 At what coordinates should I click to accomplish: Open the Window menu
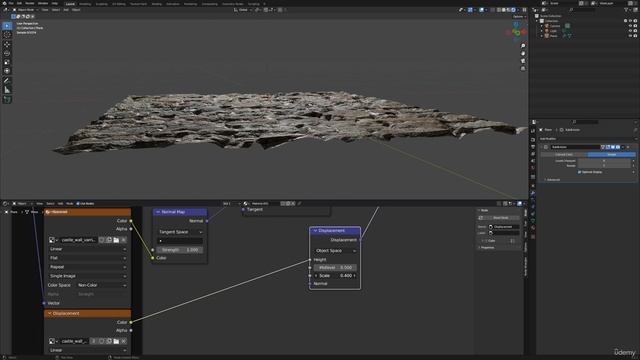[43, 3]
